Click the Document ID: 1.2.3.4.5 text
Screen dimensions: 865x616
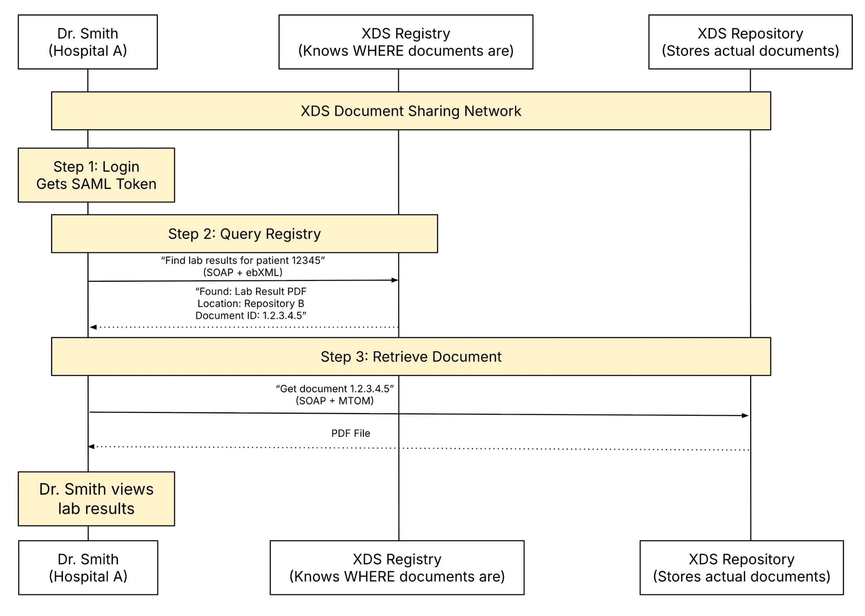tap(251, 315)
